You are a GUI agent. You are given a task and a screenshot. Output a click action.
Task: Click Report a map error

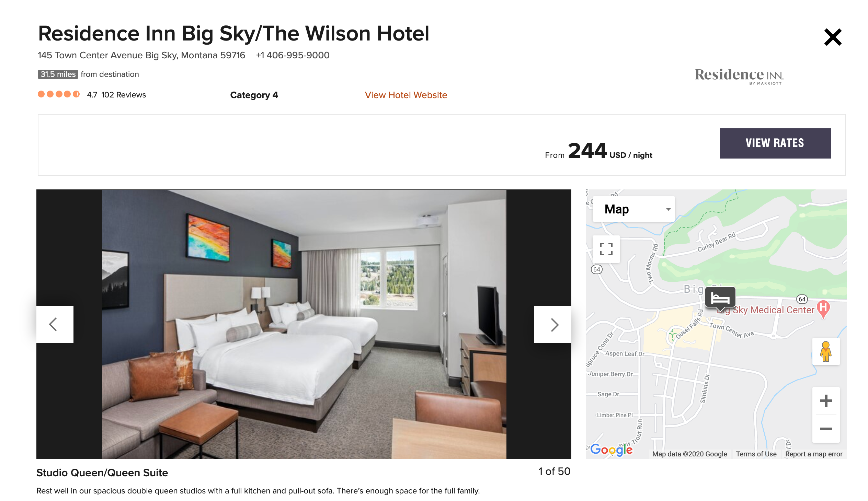pyautogui.click(x=813, y=454)
